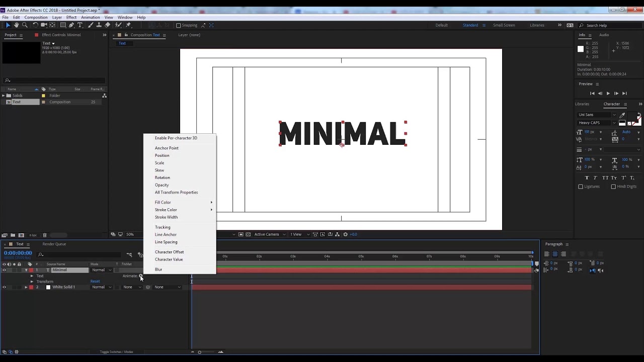Open the Composition menu
The height and width of the screenshot is (362, 644).
[x=36, y=18]
